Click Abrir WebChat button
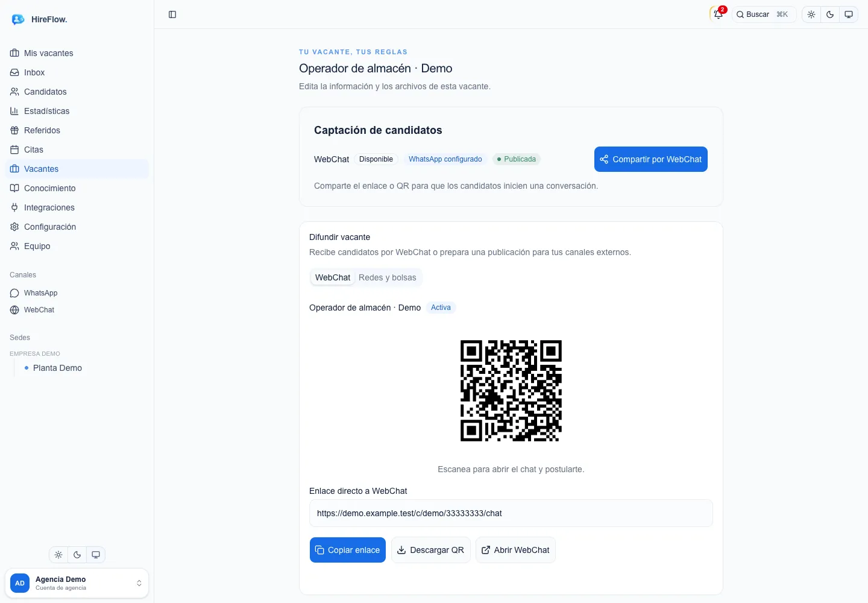868x603 pixels. [515, 550]
